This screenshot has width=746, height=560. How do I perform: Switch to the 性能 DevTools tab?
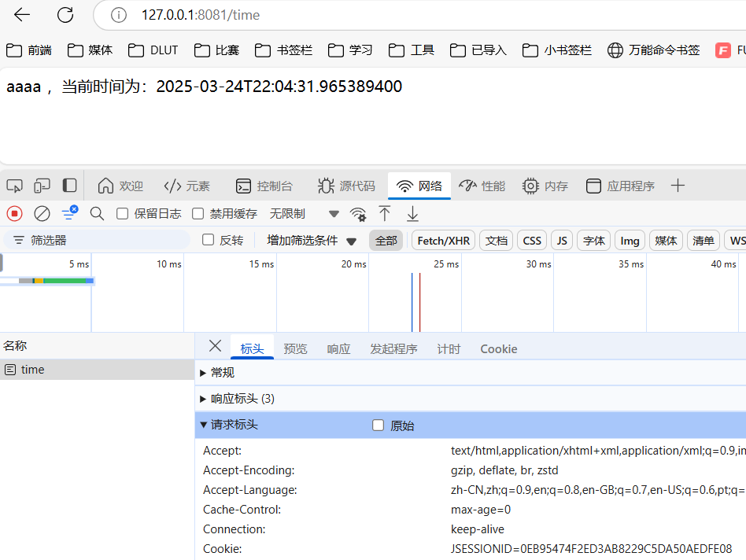pos(482,186)
